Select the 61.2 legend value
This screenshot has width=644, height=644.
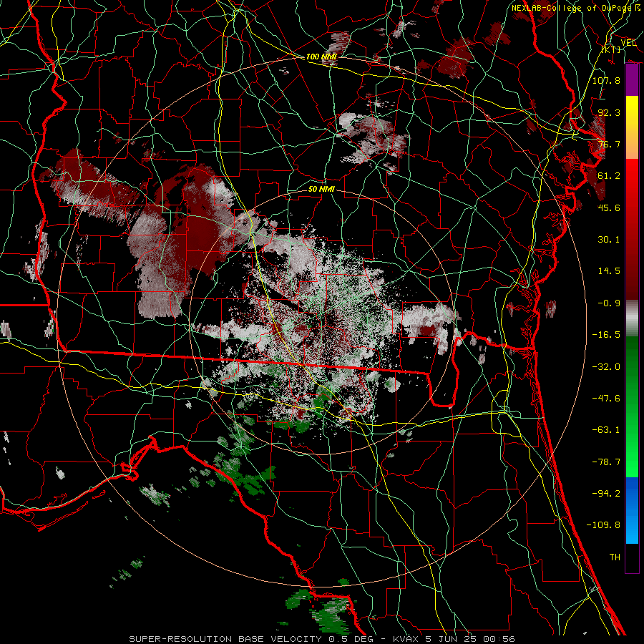[609, 176]
